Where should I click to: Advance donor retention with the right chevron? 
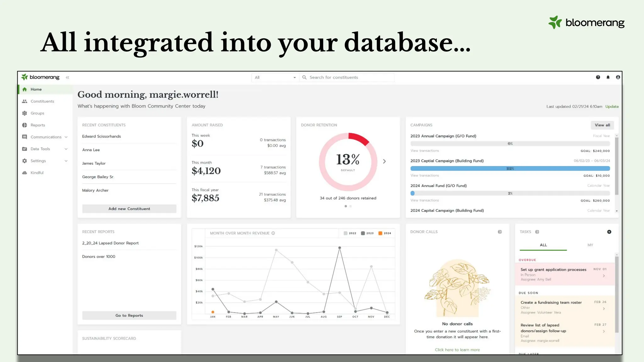click(384, 161)
